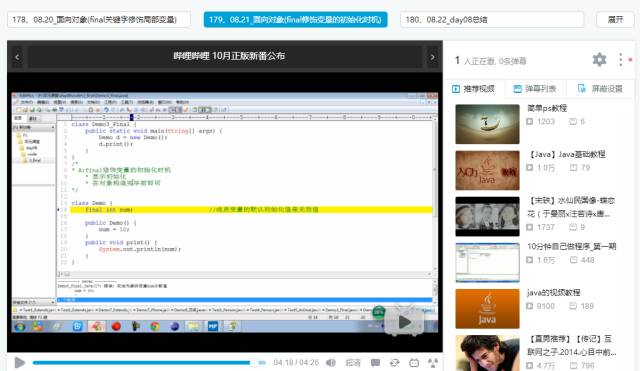Switch to the 弹幕列表 tab

click(x=535, y=89)
